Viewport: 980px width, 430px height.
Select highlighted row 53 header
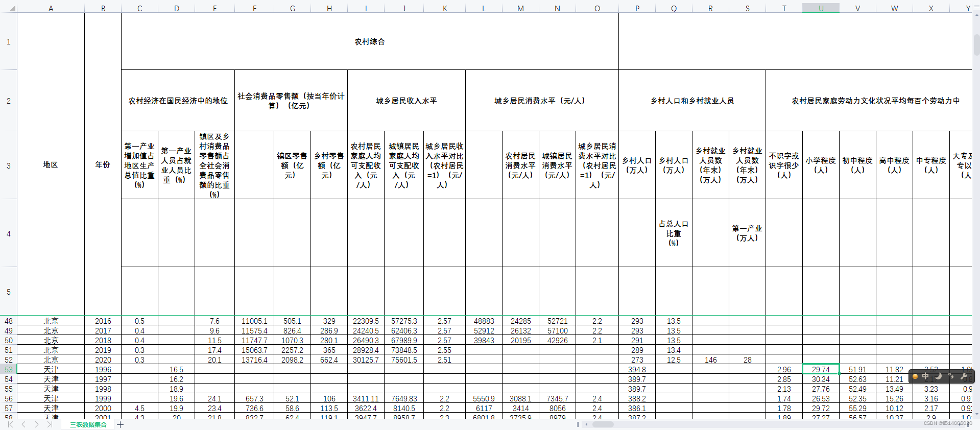[9, 369]
